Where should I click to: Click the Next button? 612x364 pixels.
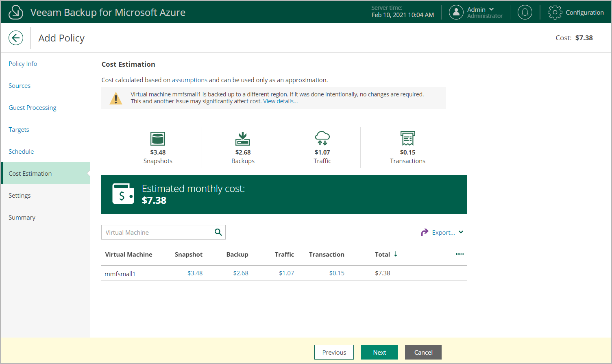[x=379, y=352]
